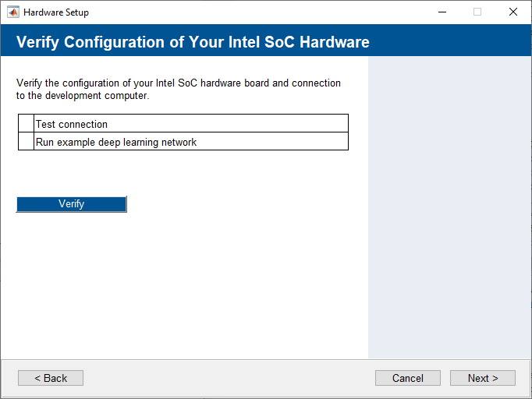Click the Verify Configuration heading text
Screen dimensions: 532x399
point(193,41)
